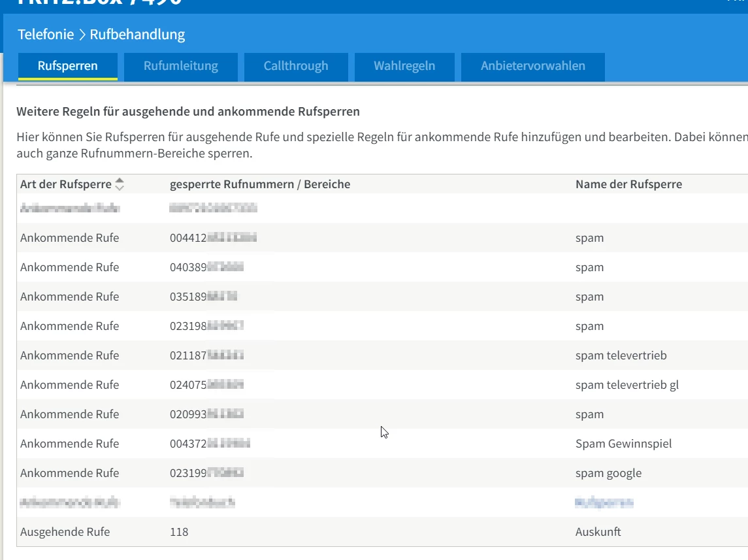Select the Wahlregeln tab

[x=404, y=66]
